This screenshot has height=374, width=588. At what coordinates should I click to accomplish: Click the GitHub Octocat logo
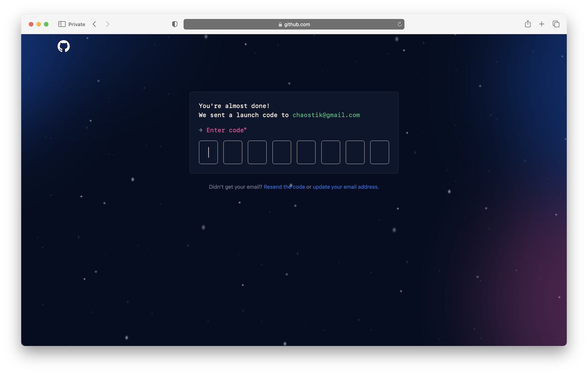click(64, 46)
